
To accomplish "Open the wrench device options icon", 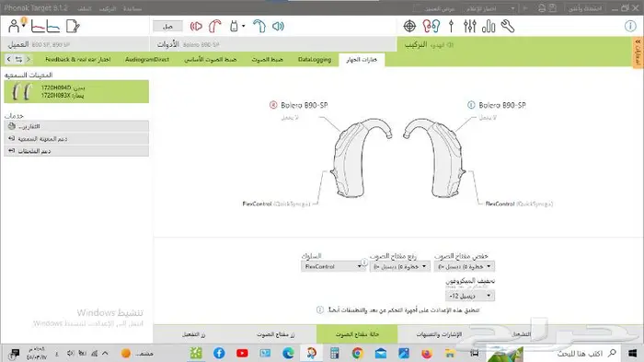I will pos(508,27).
